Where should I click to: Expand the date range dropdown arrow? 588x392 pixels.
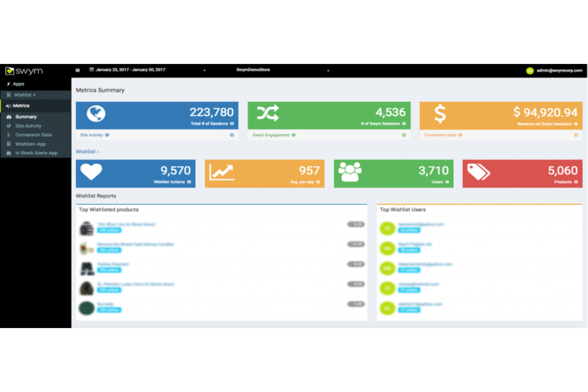click(205, 70)
